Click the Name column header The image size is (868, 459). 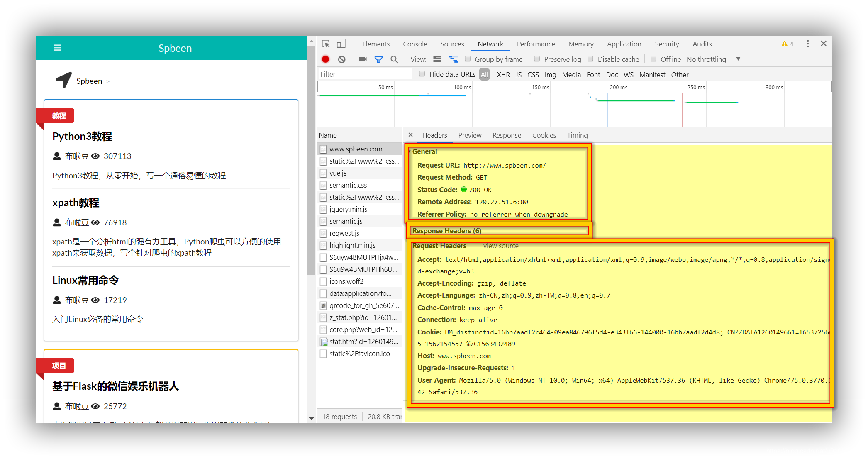coord(359,135)
